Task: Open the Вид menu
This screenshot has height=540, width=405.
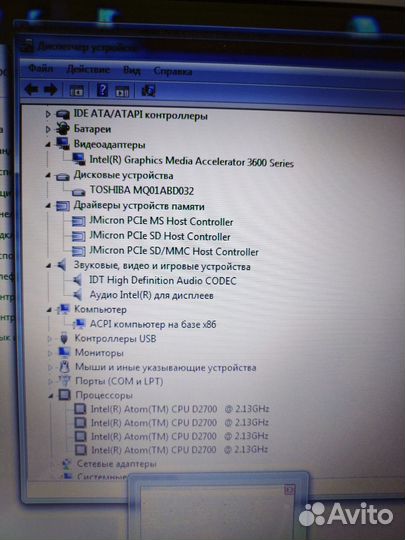Action: click(132, 70)
